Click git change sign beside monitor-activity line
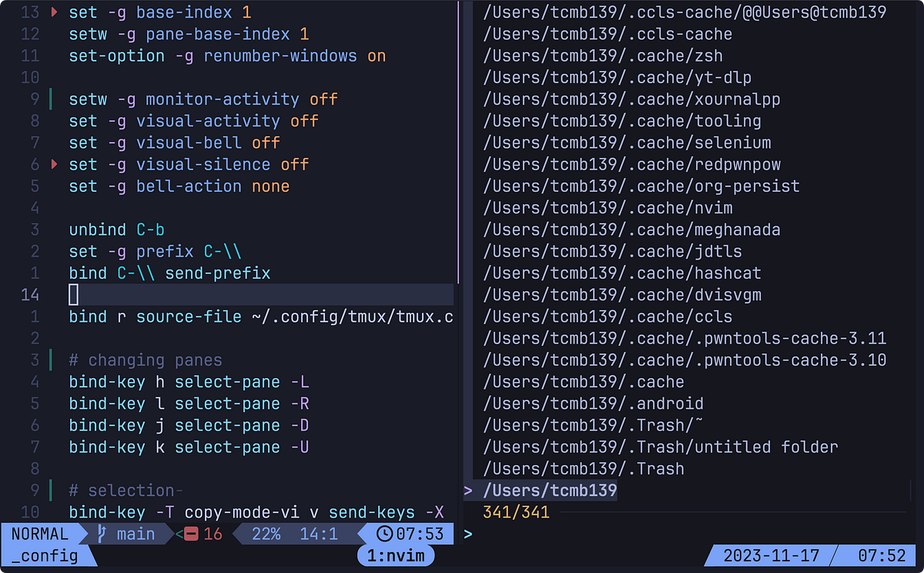 (51, 99)
